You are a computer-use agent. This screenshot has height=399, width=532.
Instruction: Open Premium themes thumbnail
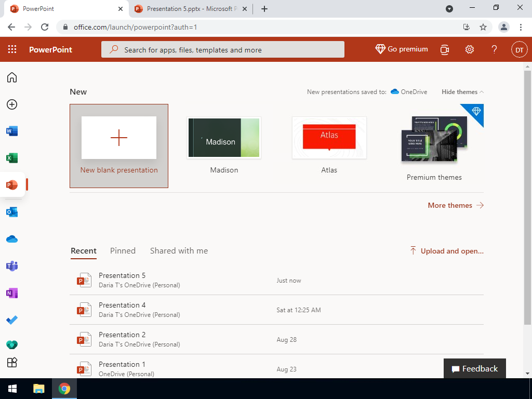(x=434, y=138)
